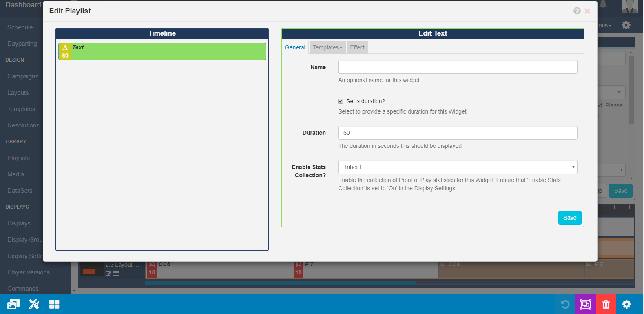Open the gear settings in bottom toolbar

coord(626,304)
